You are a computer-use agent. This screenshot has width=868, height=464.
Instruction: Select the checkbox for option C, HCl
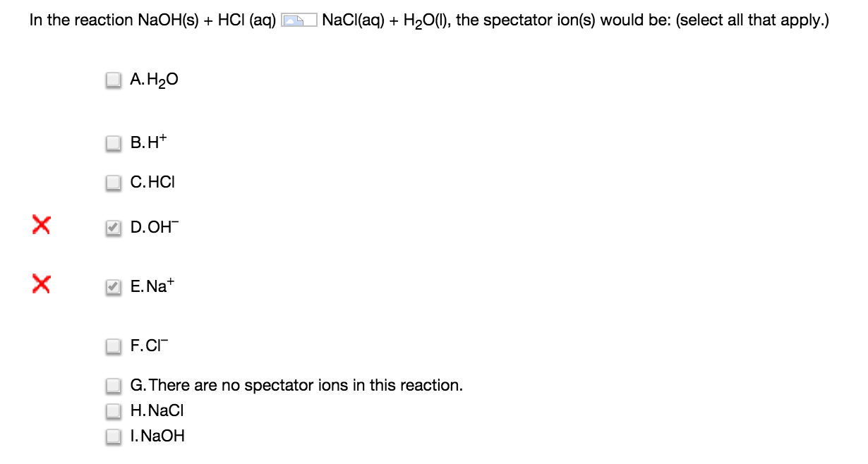point(114,183)
